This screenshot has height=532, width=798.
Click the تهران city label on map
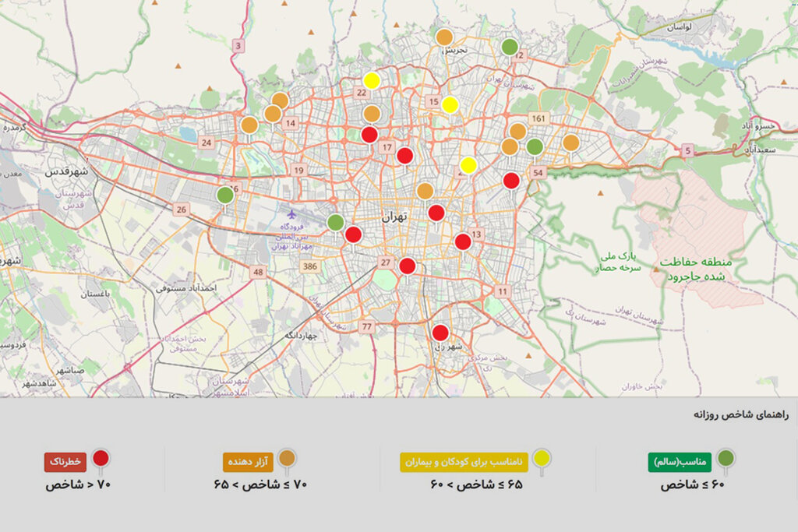395,217
